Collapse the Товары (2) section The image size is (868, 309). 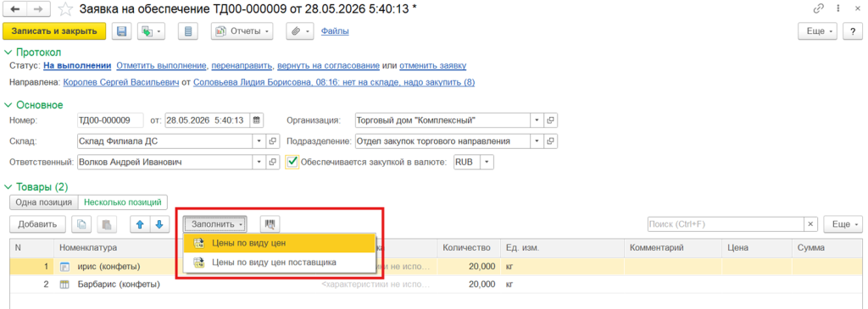point(36,187)
